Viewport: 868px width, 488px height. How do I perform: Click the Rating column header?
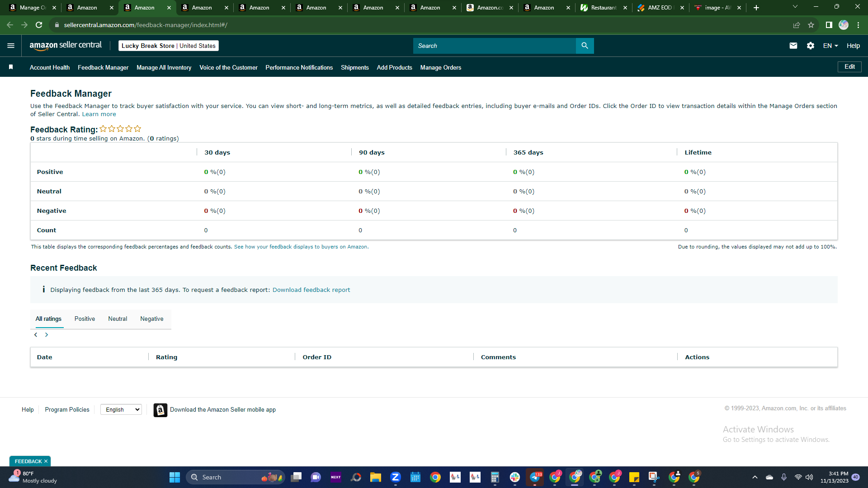166,357
